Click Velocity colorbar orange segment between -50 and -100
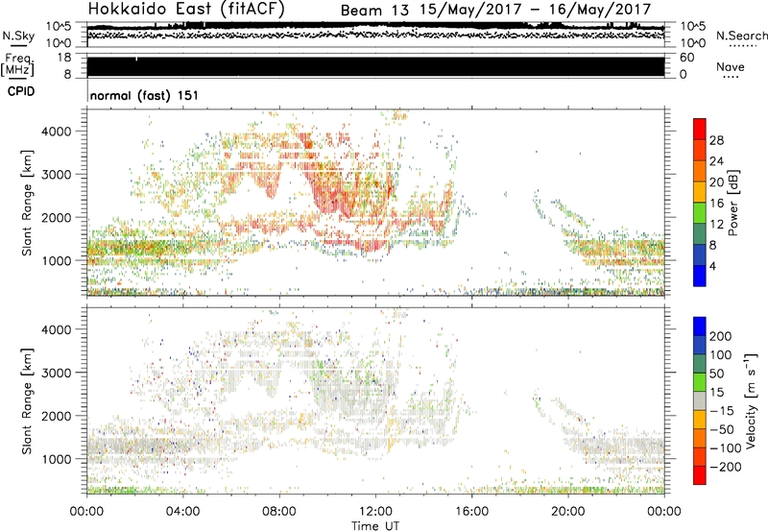Image resolution: width=768 pixels, height=532 pixels. [700, 438]
